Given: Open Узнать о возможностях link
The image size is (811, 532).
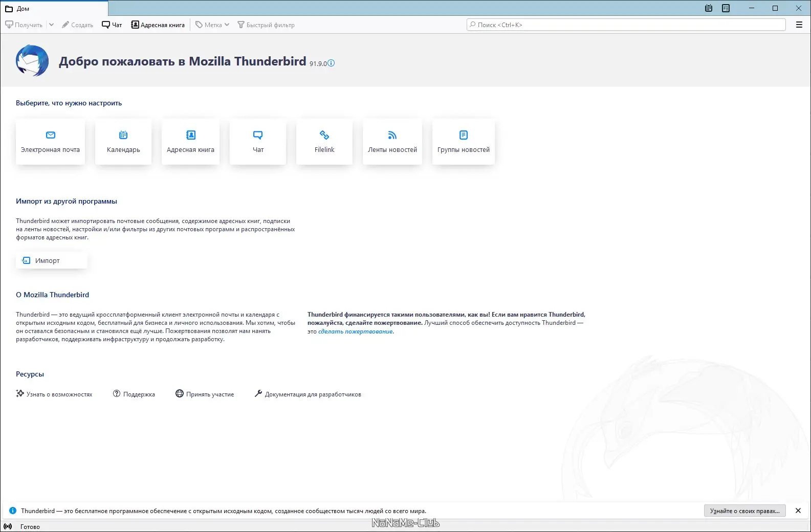Looking at the screenshot, I should click(54, 394).
